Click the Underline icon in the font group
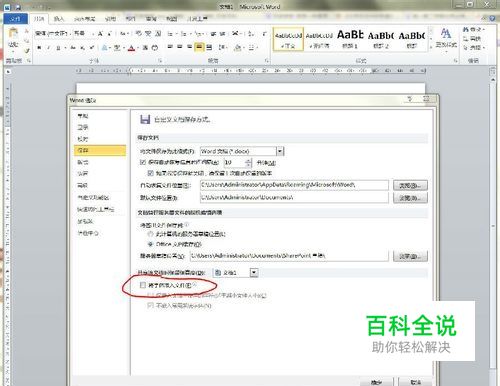This screenshot has height=386, width=500. (x=58, y=48)
